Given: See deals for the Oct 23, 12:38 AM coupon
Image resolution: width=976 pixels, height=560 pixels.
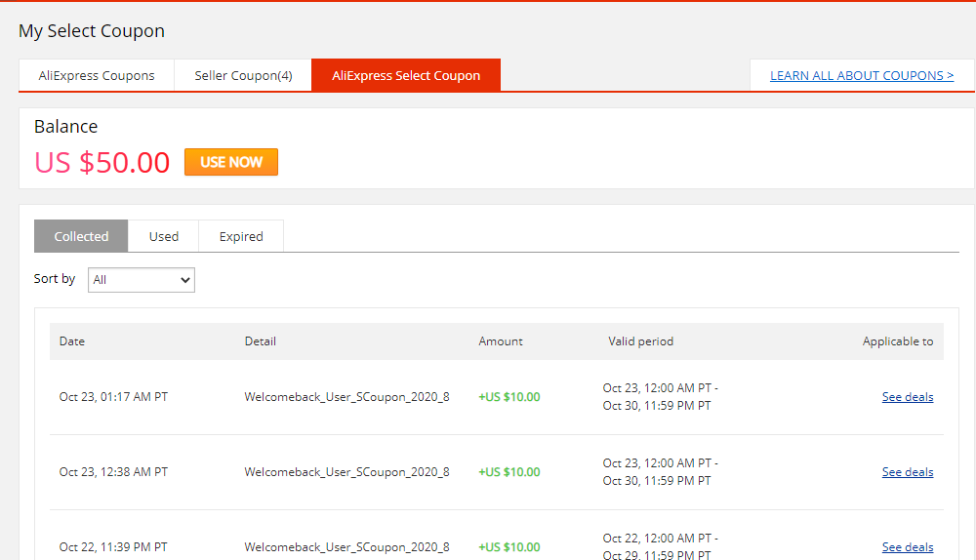Looking at the screenshot, I should [908, 472].
